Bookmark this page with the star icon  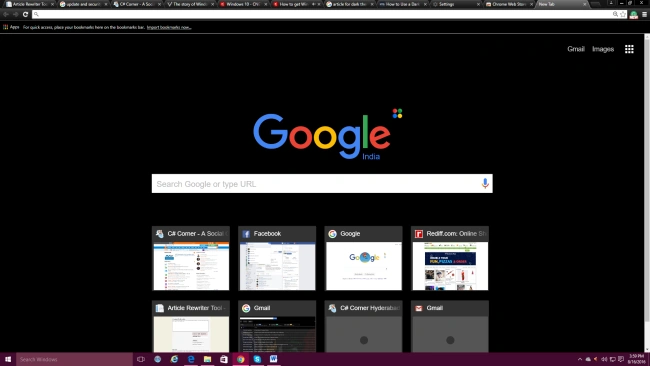(x=623, y=15)
